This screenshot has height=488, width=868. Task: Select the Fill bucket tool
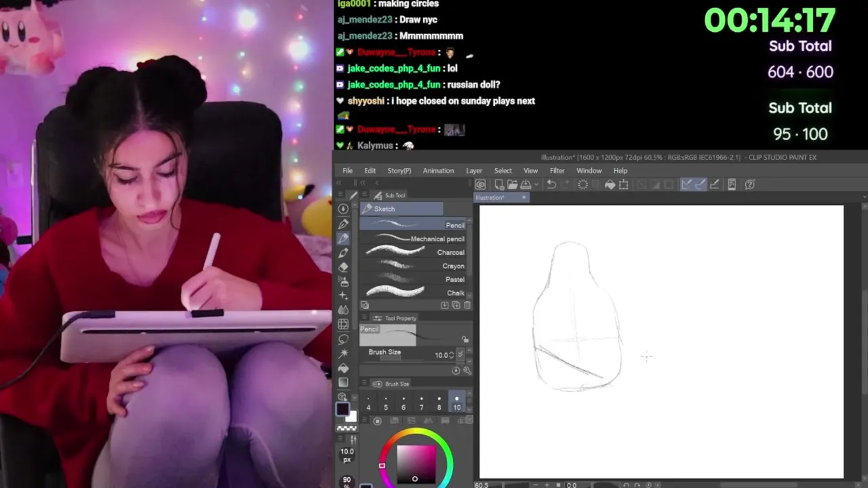pyautogui.click(x=343, y=368)
